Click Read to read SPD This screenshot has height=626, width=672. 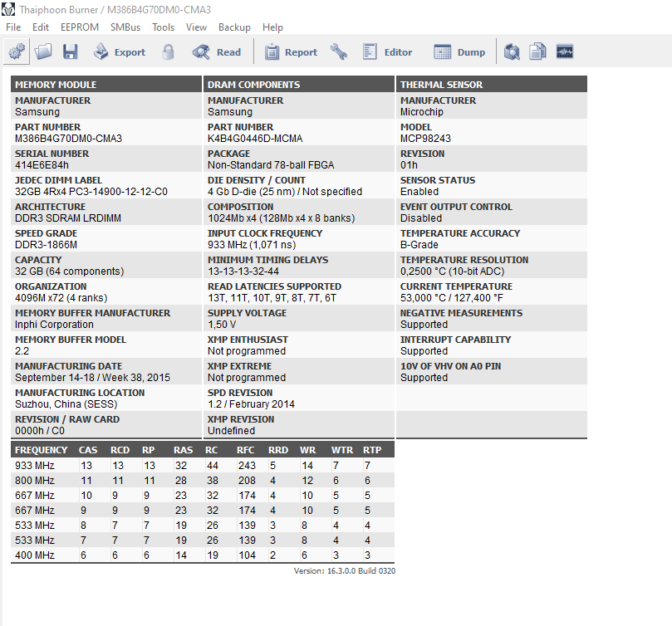[x=217, y=51]
